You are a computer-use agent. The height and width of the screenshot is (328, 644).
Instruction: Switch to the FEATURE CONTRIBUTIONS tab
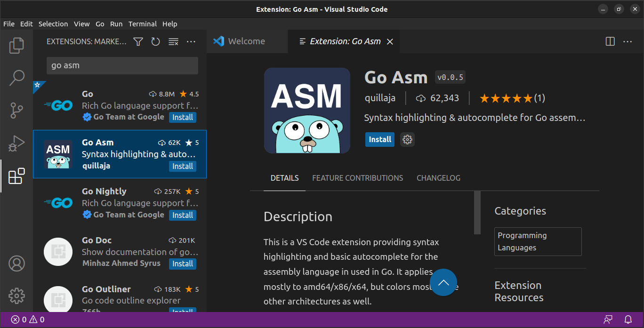click(x=358, y=178)
